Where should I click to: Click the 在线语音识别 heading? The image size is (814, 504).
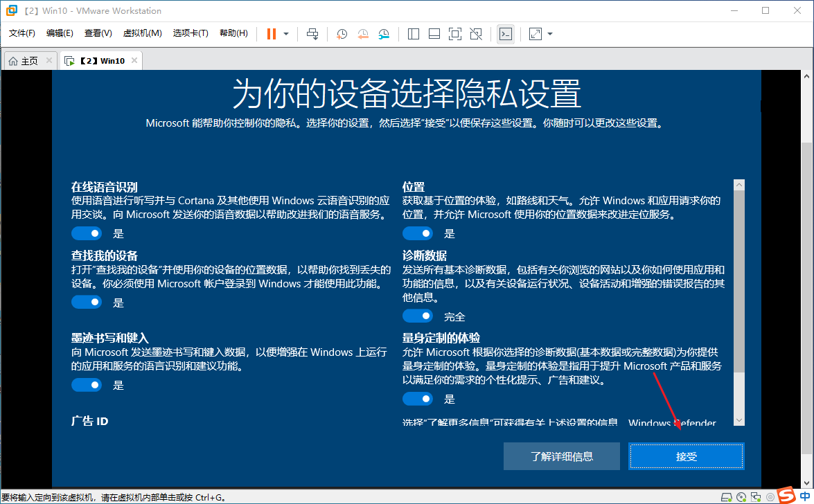[105, 187]
